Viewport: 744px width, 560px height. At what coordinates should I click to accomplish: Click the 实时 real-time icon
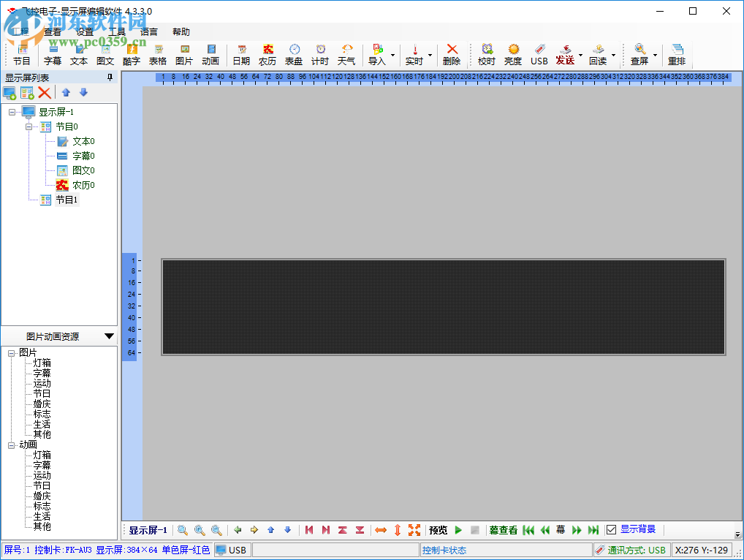[x=414, y=55]
